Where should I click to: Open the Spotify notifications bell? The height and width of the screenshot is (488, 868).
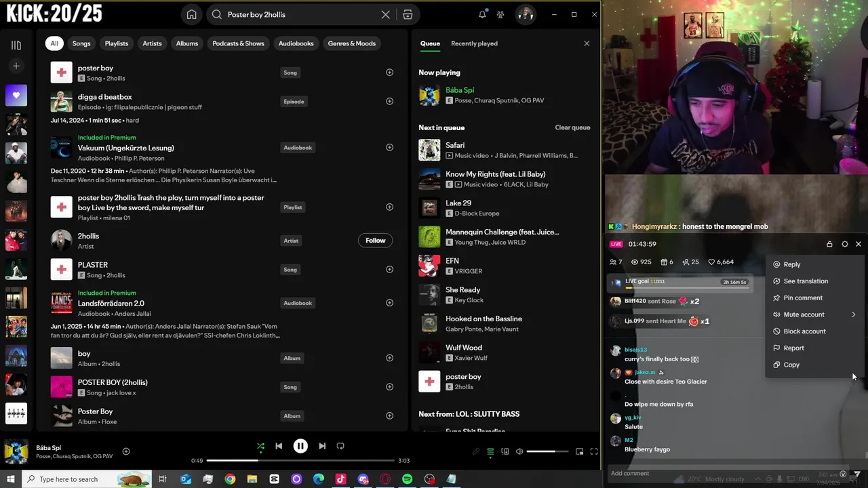coord(482,14)
